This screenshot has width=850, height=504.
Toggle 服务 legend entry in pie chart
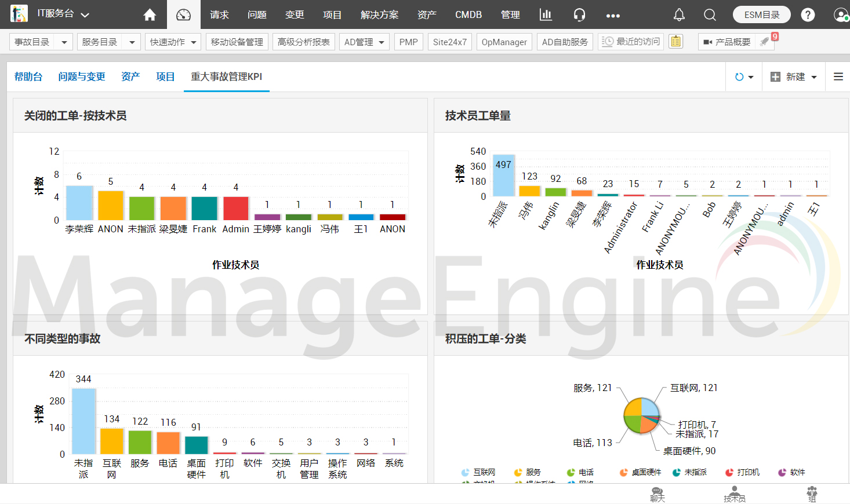pyautogui.click(x=528, y=472)
